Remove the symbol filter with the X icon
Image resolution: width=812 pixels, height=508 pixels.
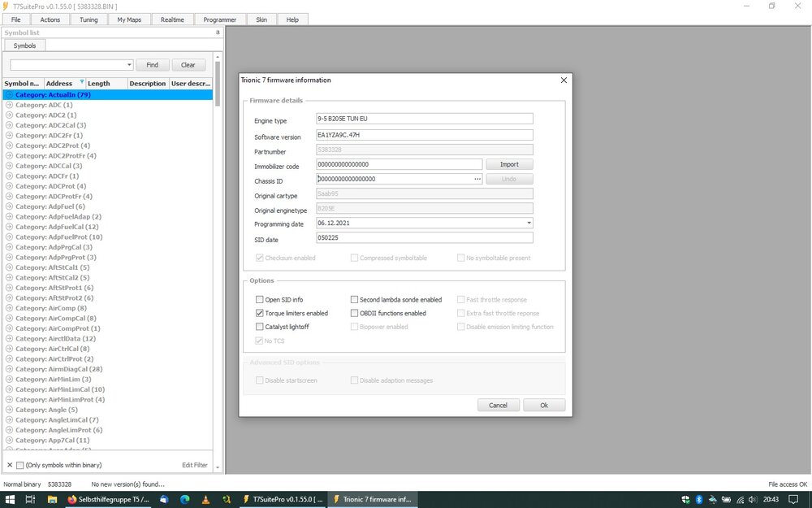pyautogui.click(x=9, y=465)
